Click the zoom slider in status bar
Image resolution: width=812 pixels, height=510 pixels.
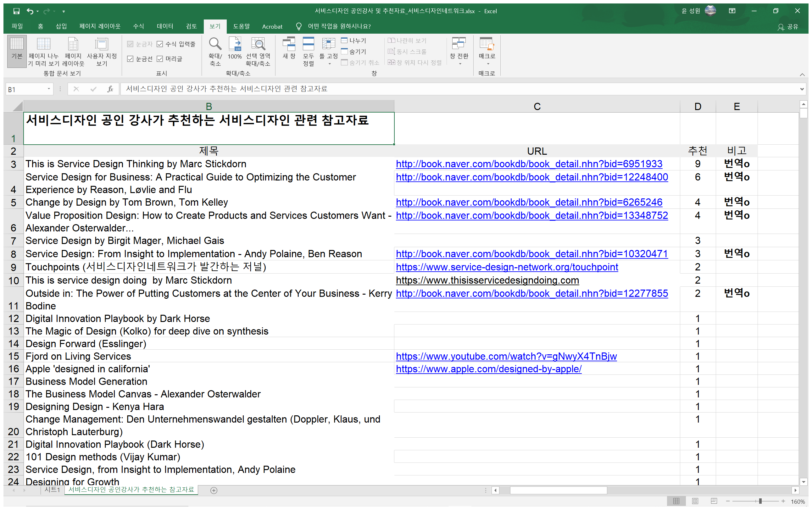[760, 501]
